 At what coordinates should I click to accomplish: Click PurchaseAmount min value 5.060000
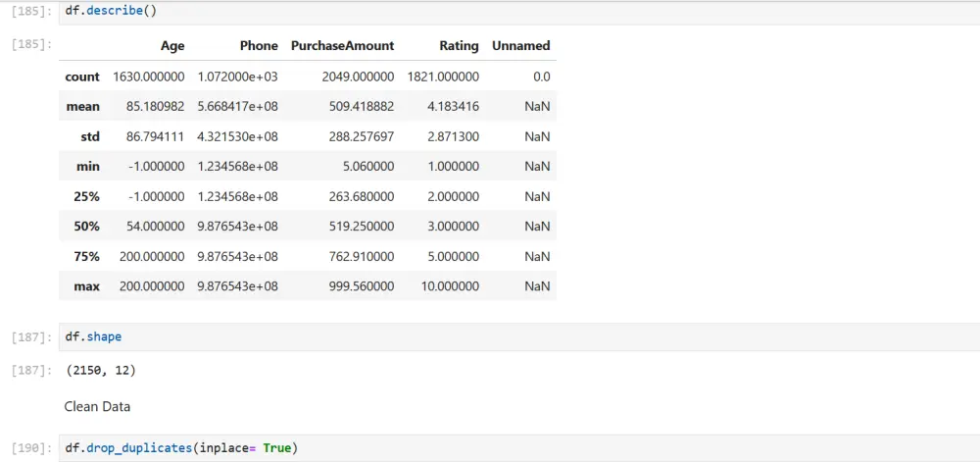pos(368,167)
